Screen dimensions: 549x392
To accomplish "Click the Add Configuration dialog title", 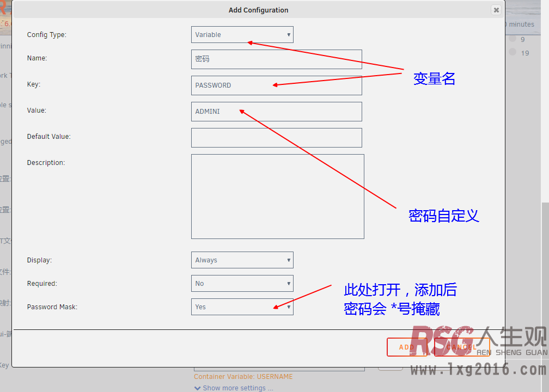I will pyautogui.click(x=258, y=10).
